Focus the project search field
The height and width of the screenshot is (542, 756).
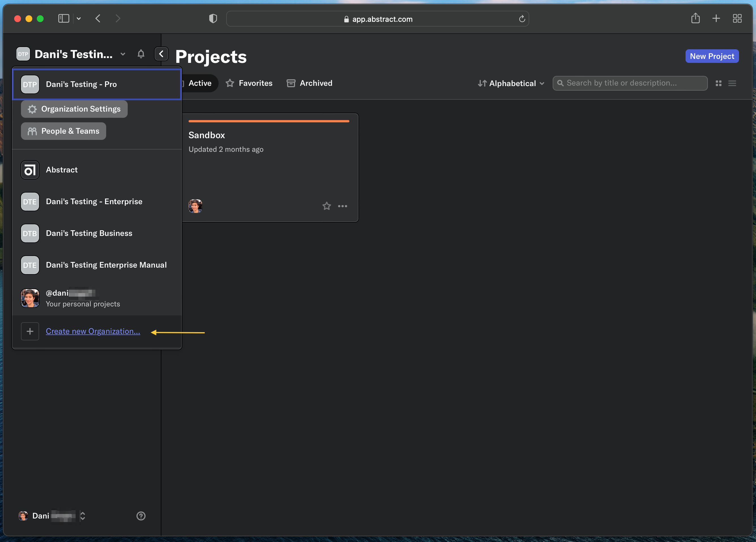(x=630, y=83)
